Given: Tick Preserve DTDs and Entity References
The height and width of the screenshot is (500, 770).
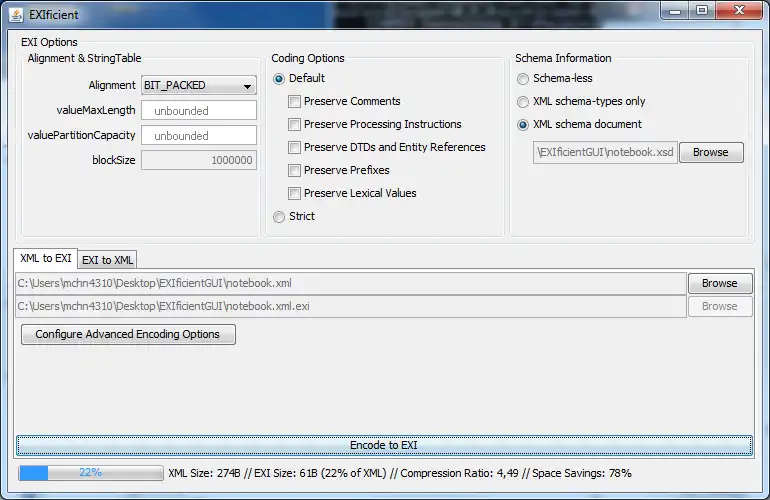Looking at the screenshot, I should point(294,147).
